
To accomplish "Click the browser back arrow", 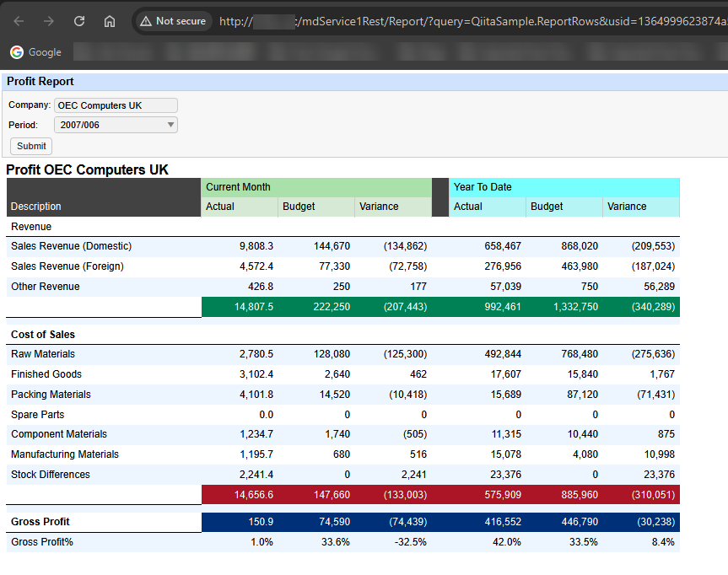I will pos(19,21).
